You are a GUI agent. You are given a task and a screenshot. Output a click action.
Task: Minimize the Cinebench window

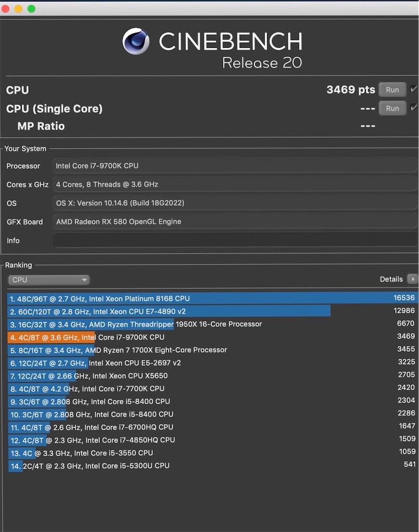[18, 8]
